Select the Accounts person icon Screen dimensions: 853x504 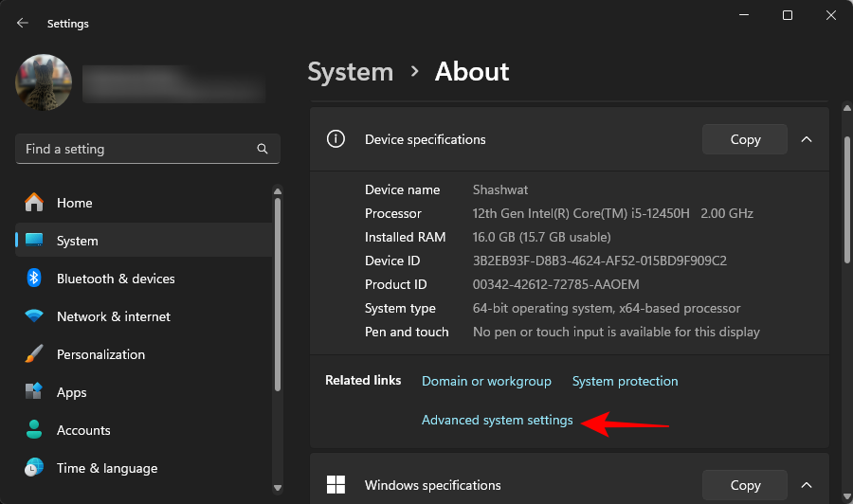(x=34, y=430)
